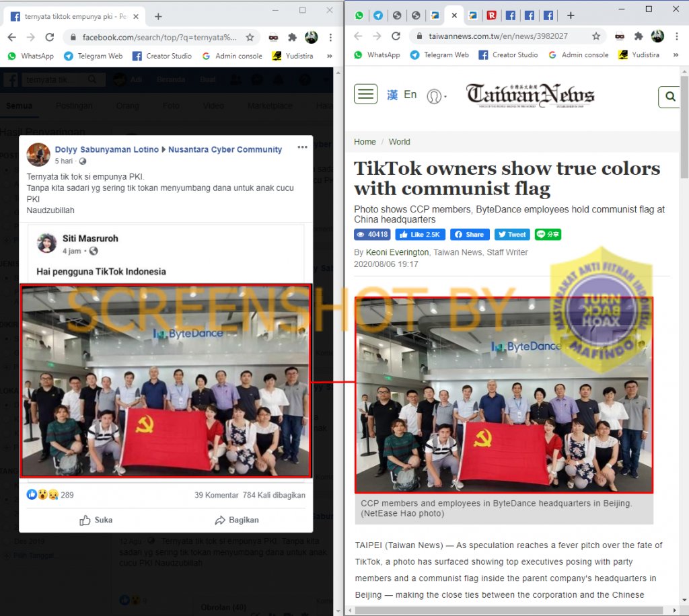This screenshot has width=689, height=616.
Task: Close the active Taiwan News tab
Action: (454, 16)
